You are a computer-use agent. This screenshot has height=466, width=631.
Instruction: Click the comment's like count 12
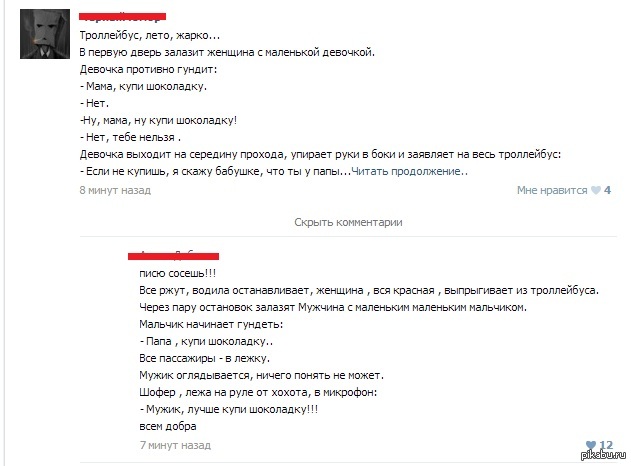point(605,445)
